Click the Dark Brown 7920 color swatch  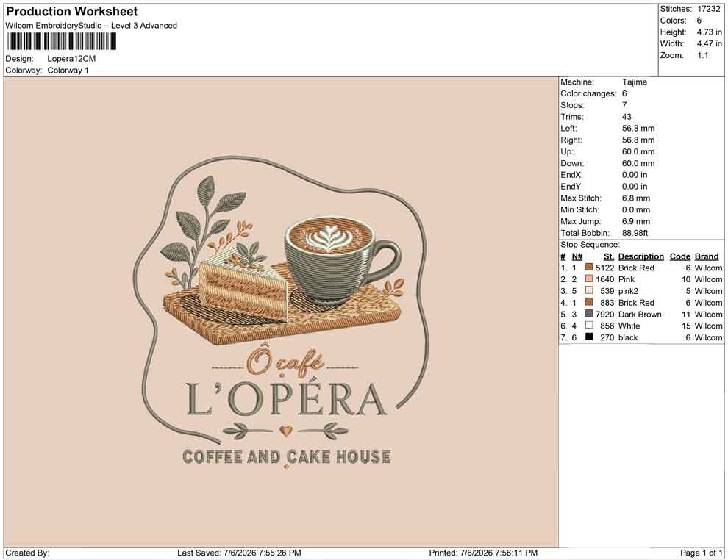tap(589, 314)
